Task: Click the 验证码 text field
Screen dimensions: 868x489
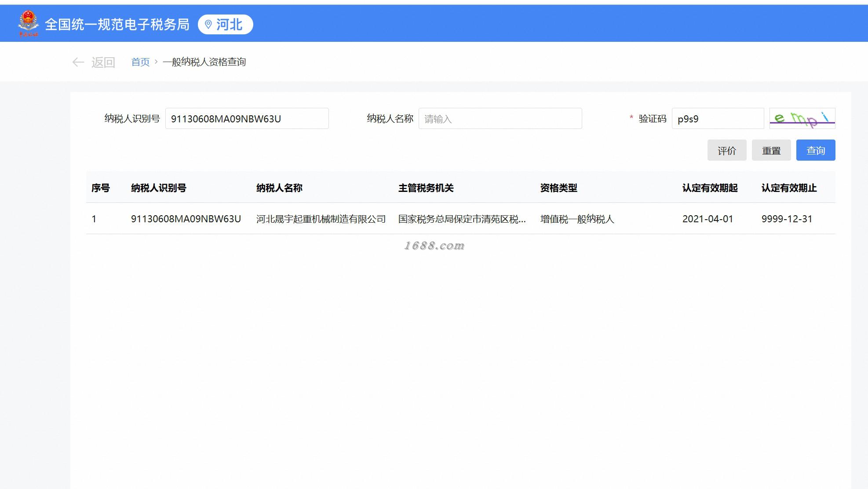Action: (x=717, y=119)
